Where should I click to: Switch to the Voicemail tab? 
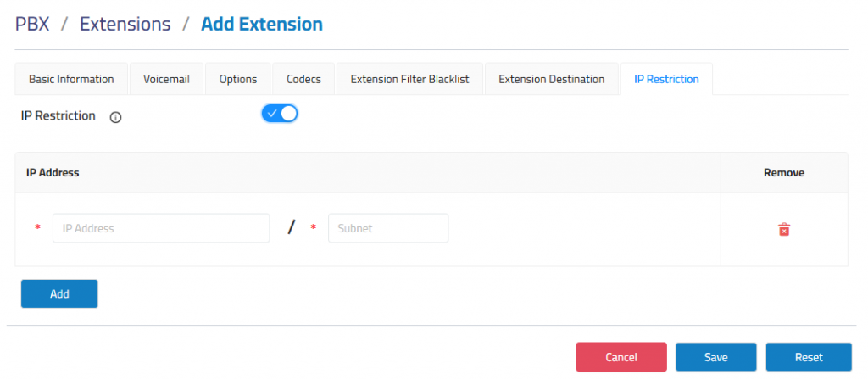(167, 79)
